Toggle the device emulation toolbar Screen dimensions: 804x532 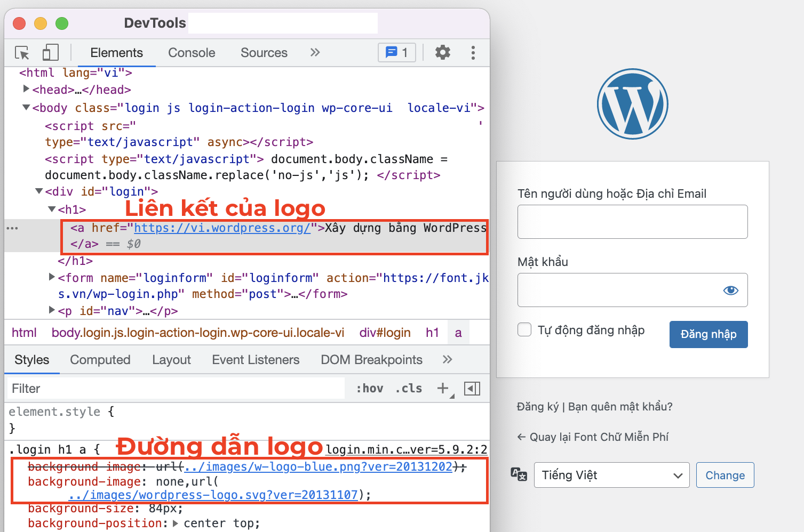point(51,52)
